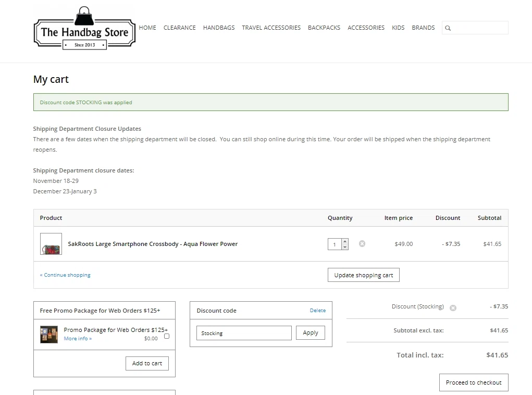Click The Handbag Store logo

[x=84, y=28]
